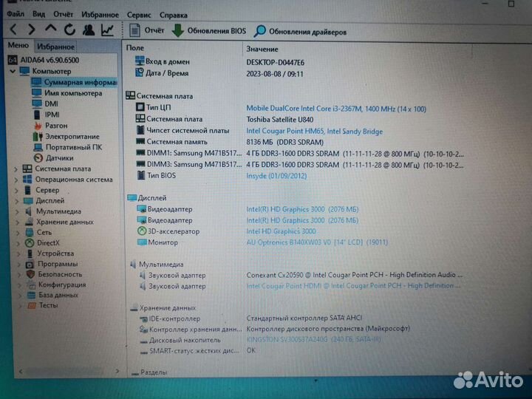Viewport: 532px width, 399px height.
Task: Select the SMART-статус row
Action: point(198,350)
